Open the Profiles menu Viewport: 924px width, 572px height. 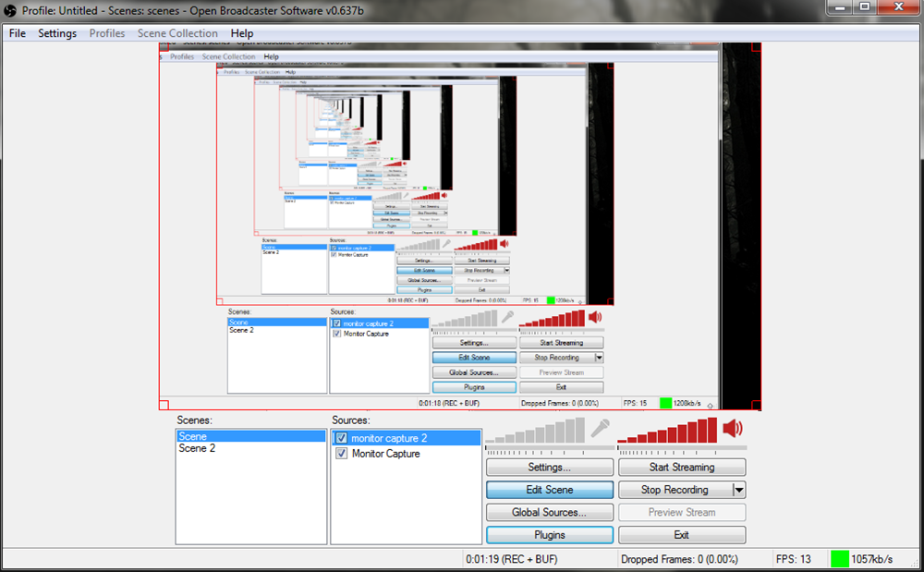tap(106, 33)
